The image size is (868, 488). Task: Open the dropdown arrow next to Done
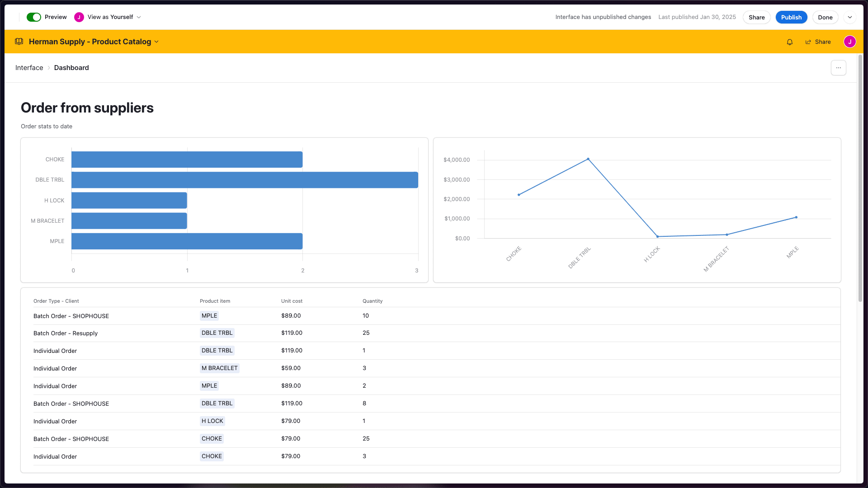pyautogui.click(x=850, y=17)
